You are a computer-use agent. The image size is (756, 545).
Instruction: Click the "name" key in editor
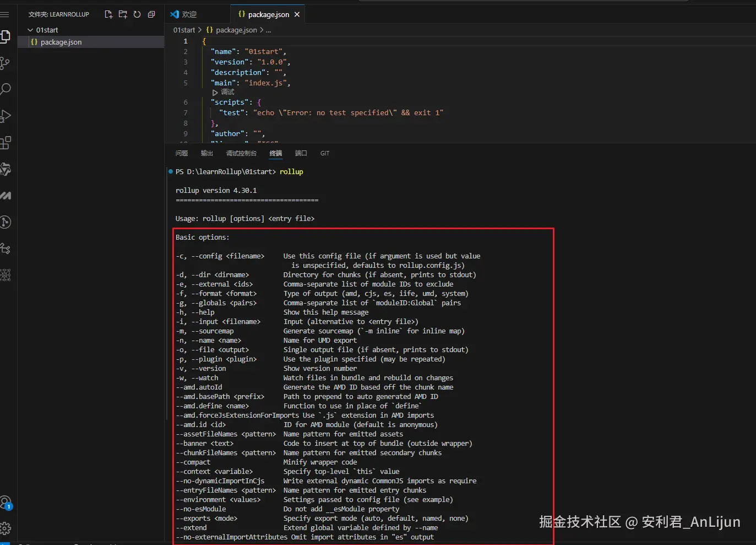(223, 51)
